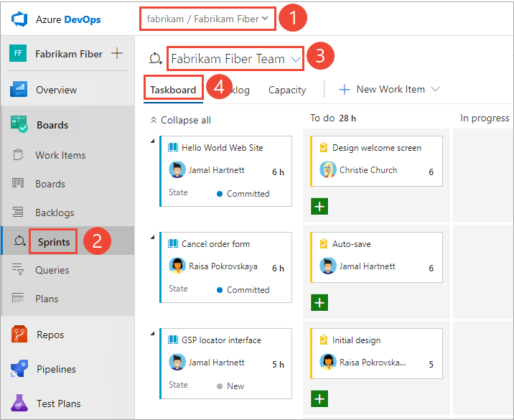Image resolution: width=514 pixels, height=420 pixels.
Task: Click the 6 h effort on Cancel order form
Action: click(x=278, y=269)
